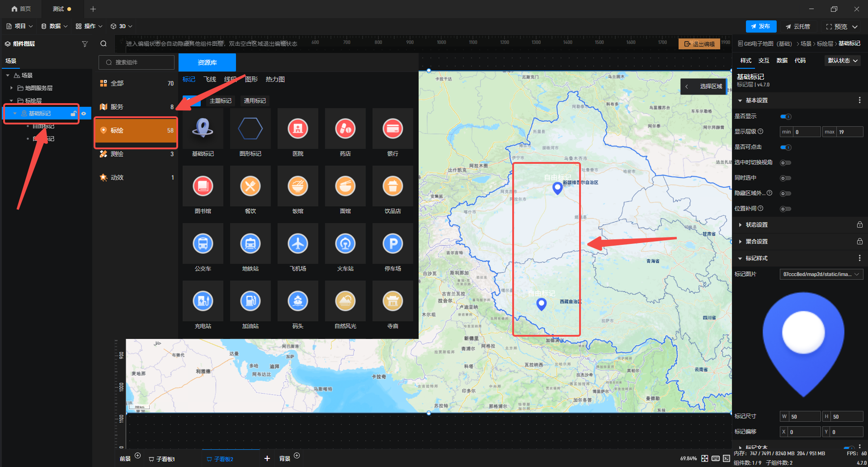Image resolution: width=868 pixels, height=467 pixels.
Task: Enable the 选中时切换视角 switch
Action: [x=786, y=163]
